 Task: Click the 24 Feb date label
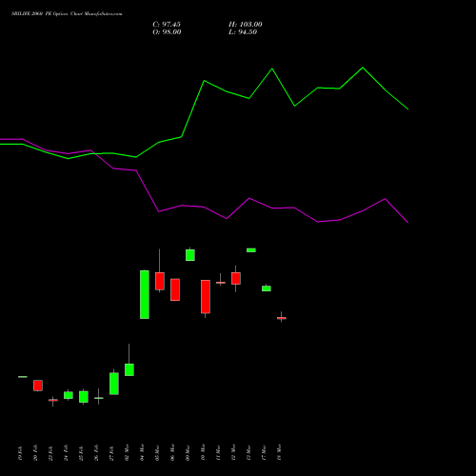tap(66, 453)
